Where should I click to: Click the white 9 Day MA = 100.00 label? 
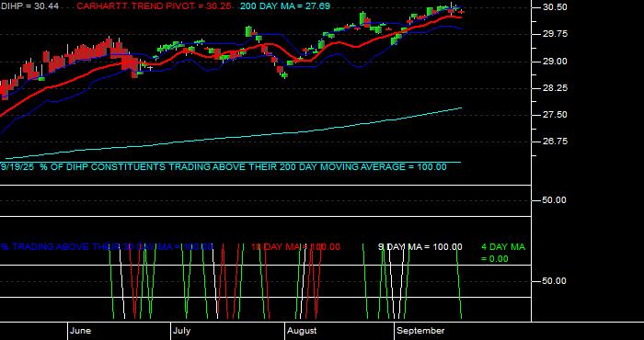coord(420,247)
